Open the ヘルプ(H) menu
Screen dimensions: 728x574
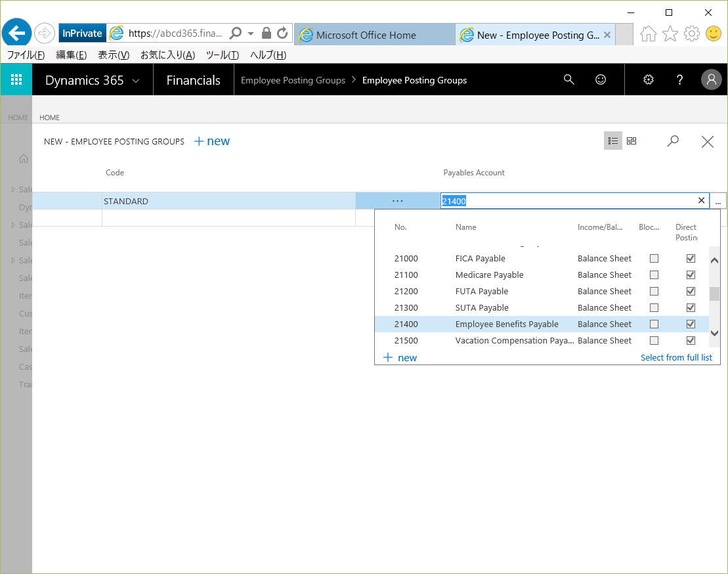point(268,55)
